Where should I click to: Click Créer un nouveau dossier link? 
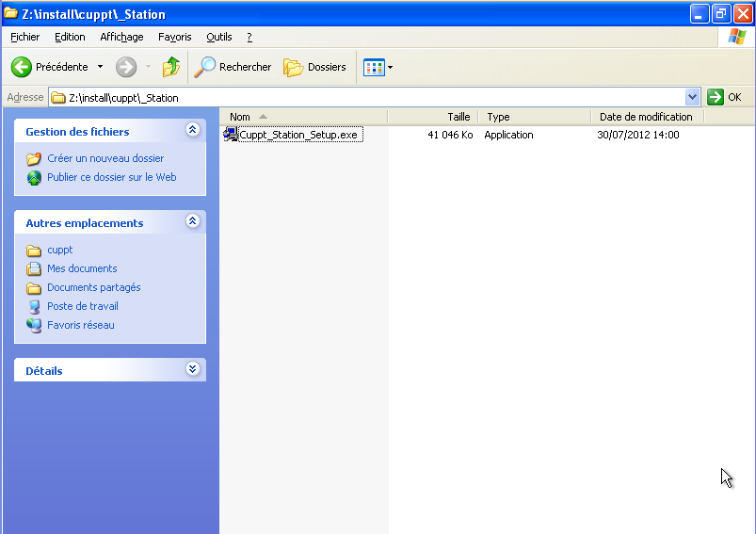click(x=105, y=158)
